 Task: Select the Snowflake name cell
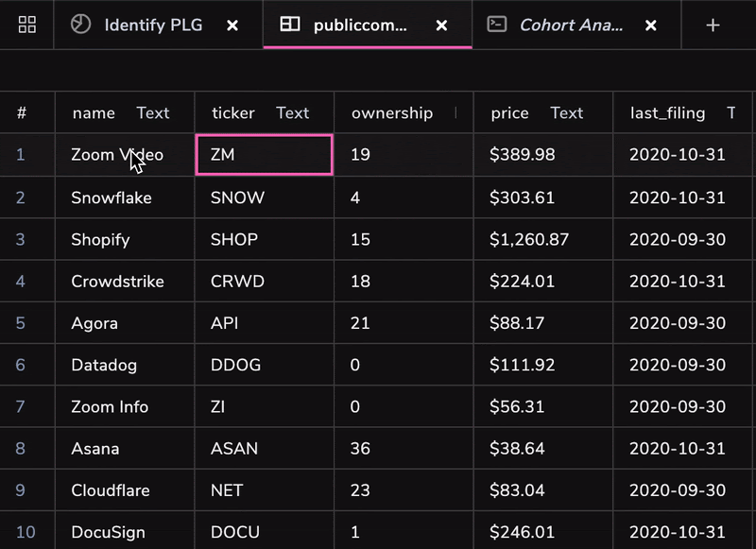point(112,197)
